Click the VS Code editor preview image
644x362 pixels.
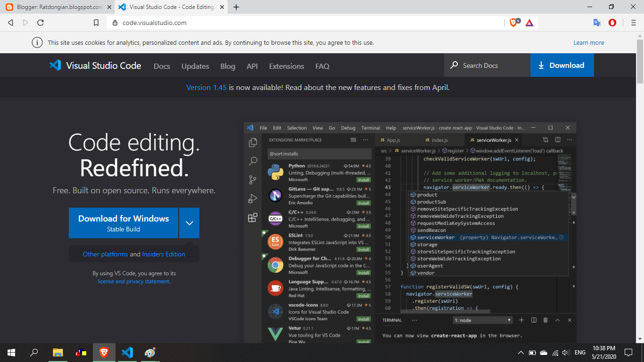(x=410, y=232)
